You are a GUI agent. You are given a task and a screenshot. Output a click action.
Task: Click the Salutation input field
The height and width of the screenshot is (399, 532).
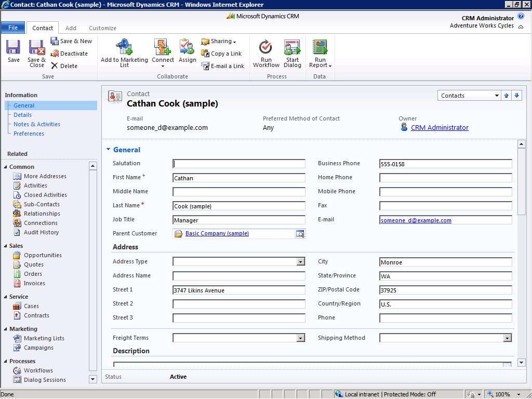click(239, 164)
